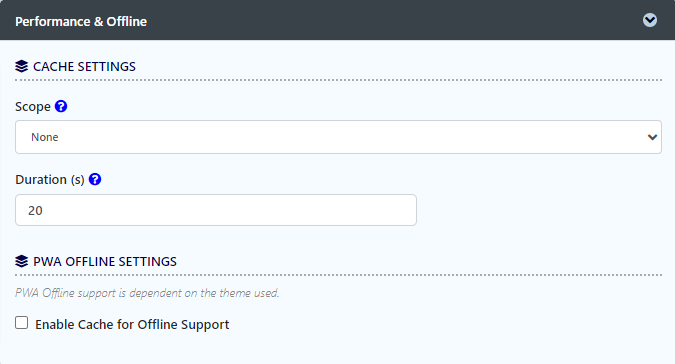This screenshot has width=675, height=364.
Task: Click the PWA Offline support theme note
Action: pos(147,293)
